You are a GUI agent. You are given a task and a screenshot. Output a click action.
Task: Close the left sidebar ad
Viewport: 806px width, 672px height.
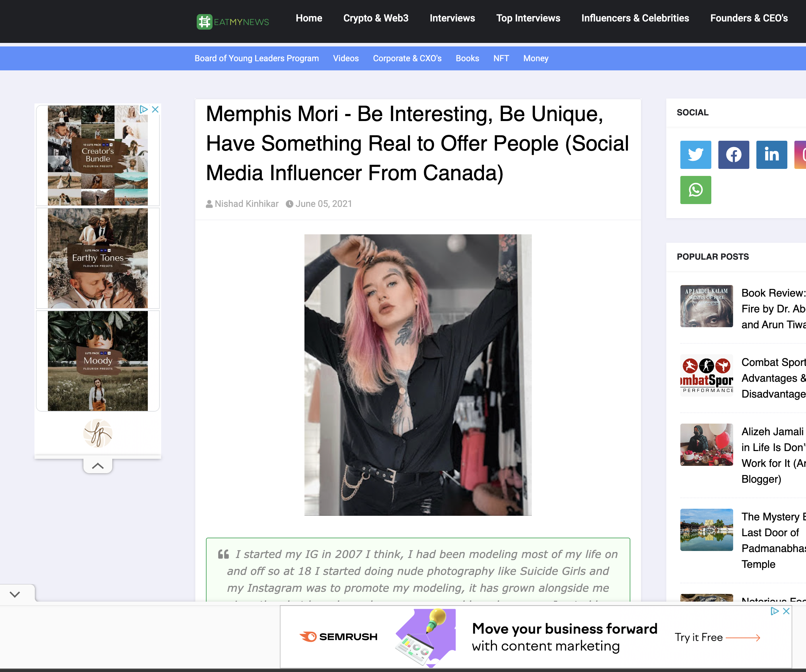[x=156, y=109]
